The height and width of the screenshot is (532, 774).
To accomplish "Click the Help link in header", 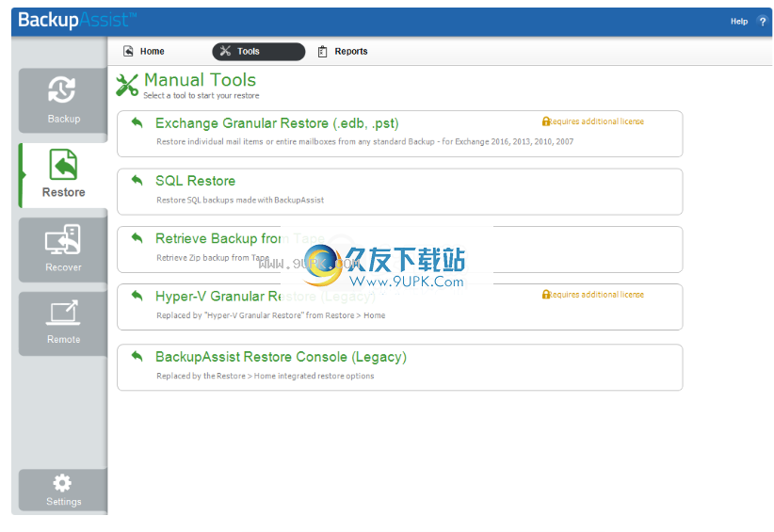I will 739,22.
